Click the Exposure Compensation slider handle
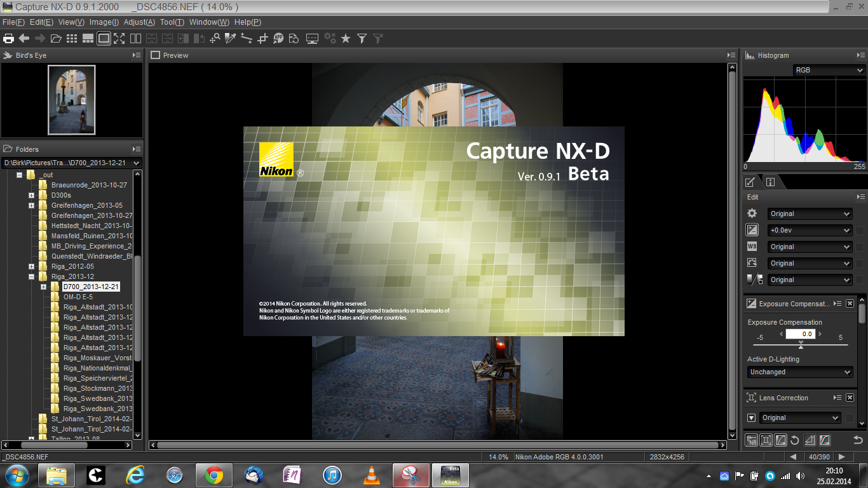868x488 pixels. 801,345
